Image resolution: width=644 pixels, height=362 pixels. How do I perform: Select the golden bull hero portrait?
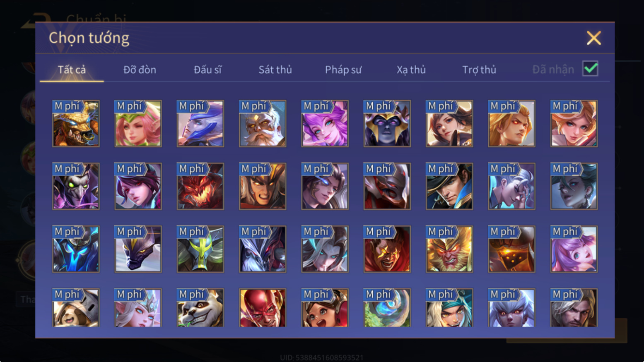[x=76, y=123]
